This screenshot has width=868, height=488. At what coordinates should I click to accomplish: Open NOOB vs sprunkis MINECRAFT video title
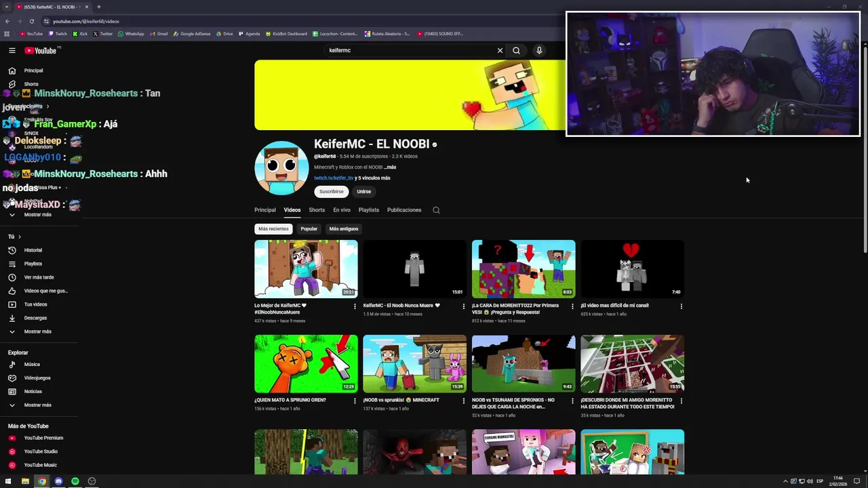401,401
